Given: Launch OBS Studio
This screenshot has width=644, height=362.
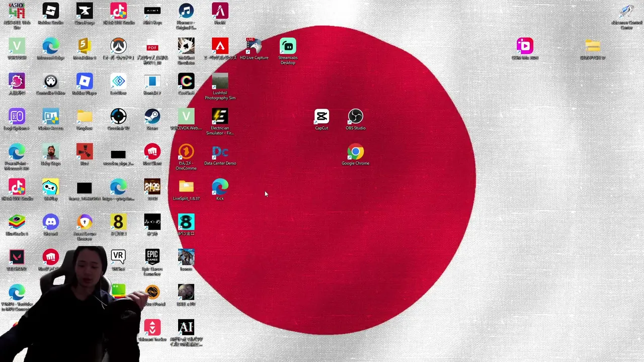Looking at the screenshot, I should pyautogui.click(x=355, y=117).
